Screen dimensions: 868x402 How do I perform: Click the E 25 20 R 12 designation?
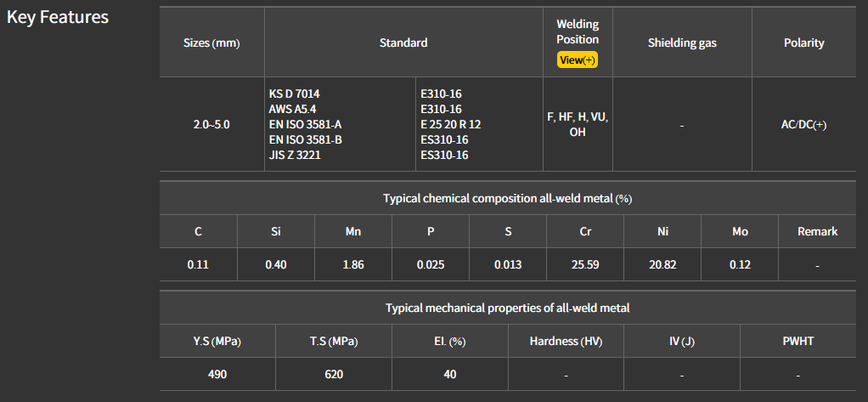pos(451,124)
